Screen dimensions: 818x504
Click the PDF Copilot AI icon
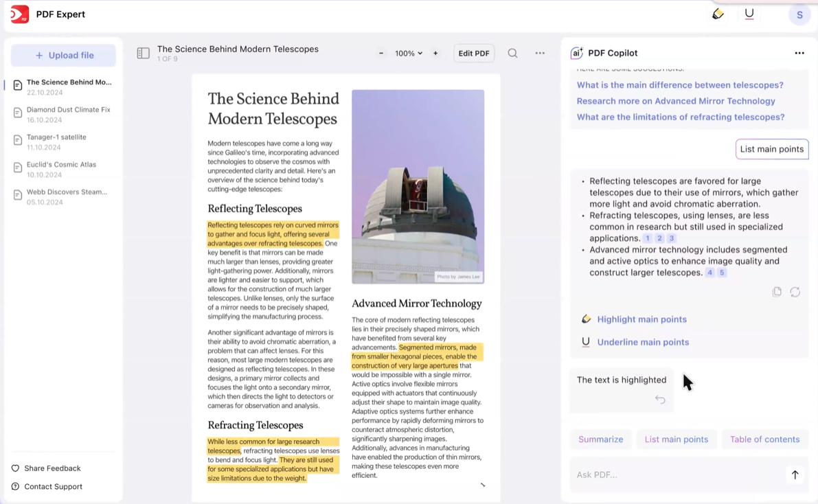(x=576, y=54)
